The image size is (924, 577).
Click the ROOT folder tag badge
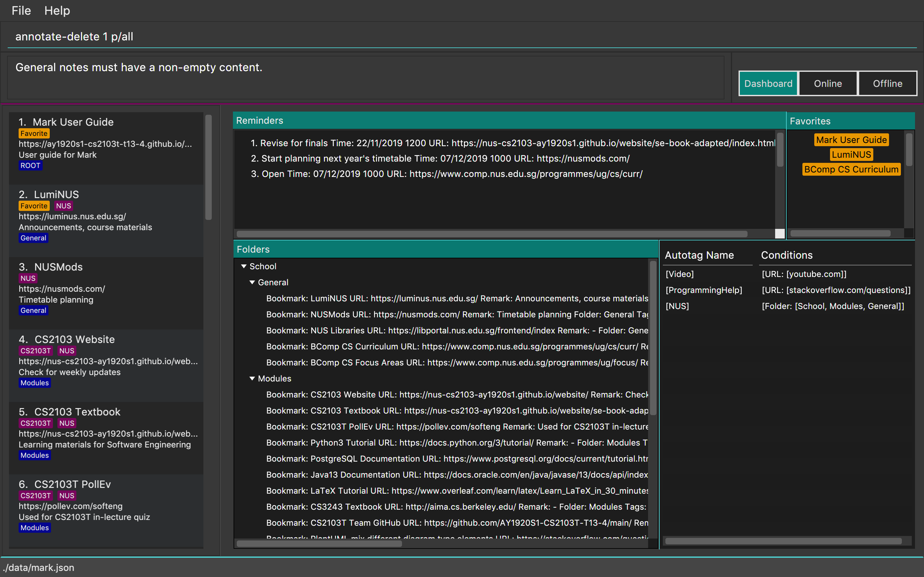(30, 166)
